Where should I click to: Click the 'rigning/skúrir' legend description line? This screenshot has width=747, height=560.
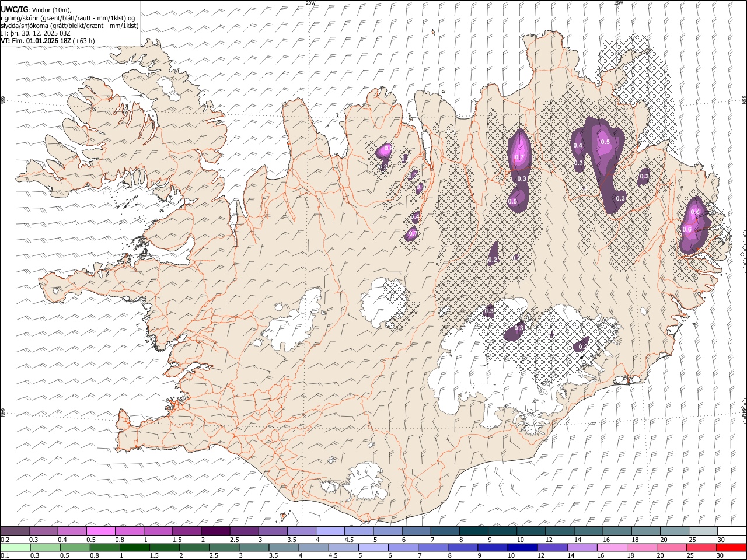68,17
